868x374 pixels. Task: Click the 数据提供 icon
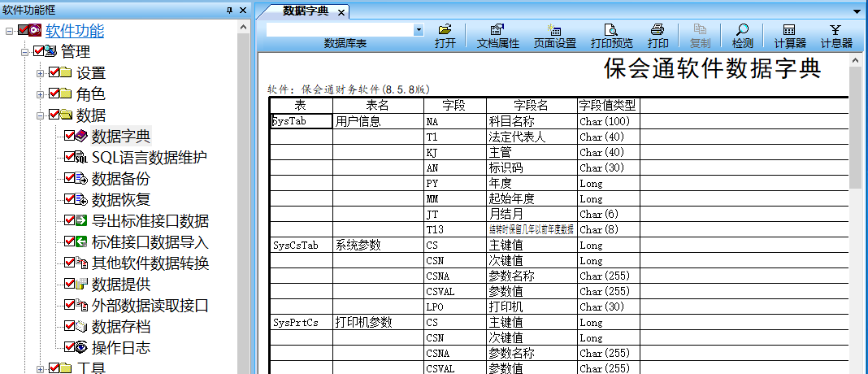coord(80,285)
